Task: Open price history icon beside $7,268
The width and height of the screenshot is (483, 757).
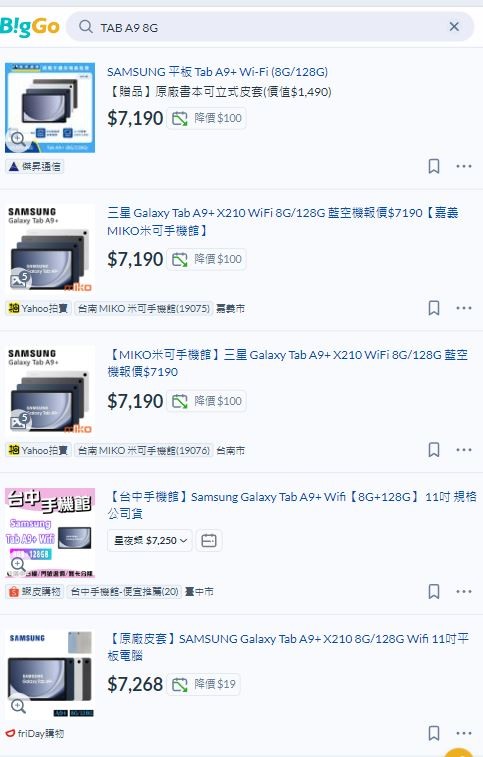Action: coord(180,684)
